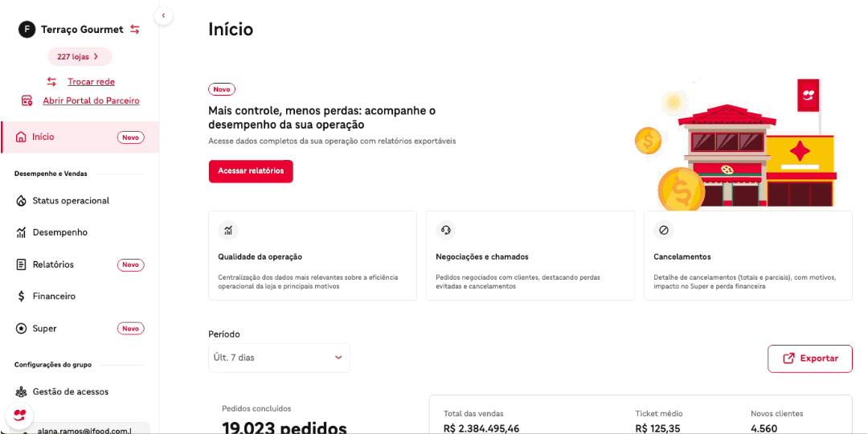Image resolution: width=868 pixels, height=434 pixels.
Task: Collapse the sidebar with the chevron button
Action: coord(163,15)
